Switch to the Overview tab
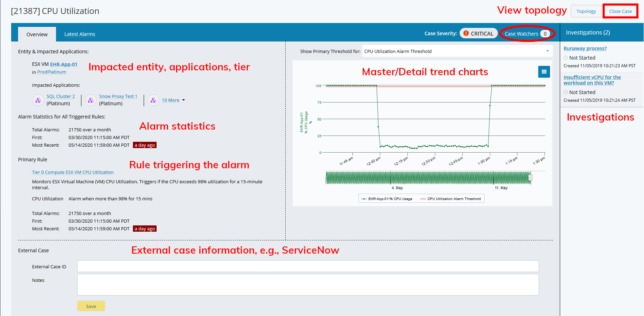Image resolution: width=644 pixels, height=316 pixels. [37, 34]
